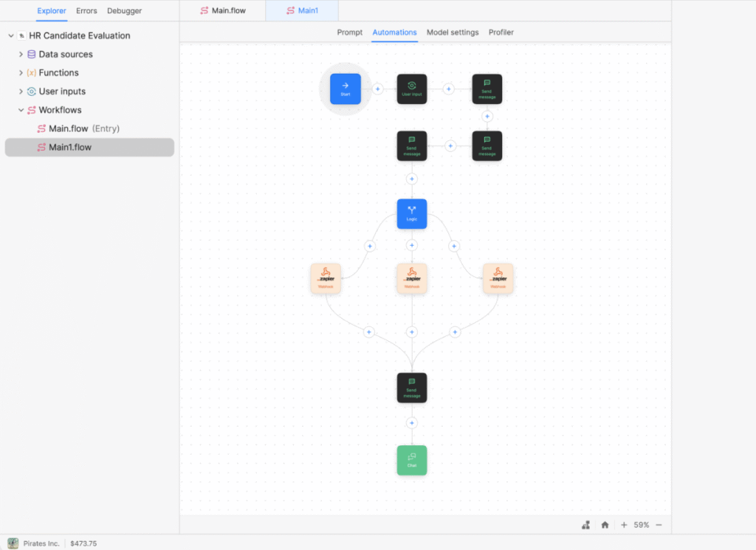756x550 pixels.
Task: Click the plus button between Start and User Input
Action: click(x=378, y=89)
